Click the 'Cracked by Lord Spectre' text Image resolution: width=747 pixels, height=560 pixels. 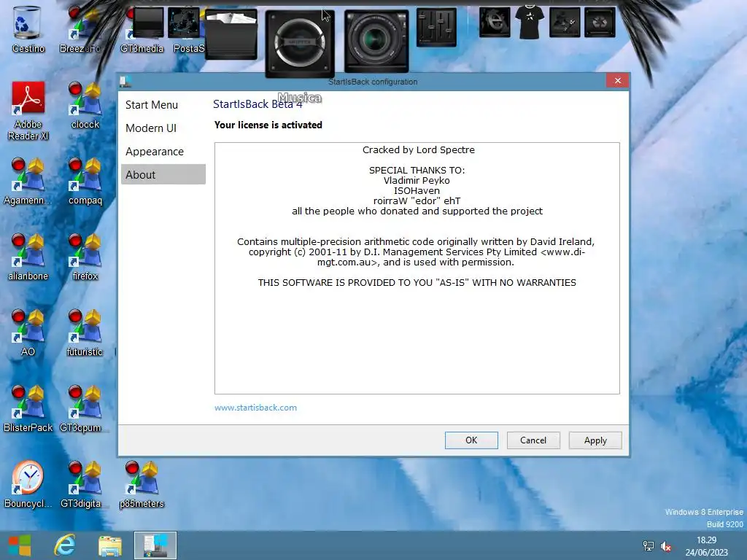pos(418,150)
